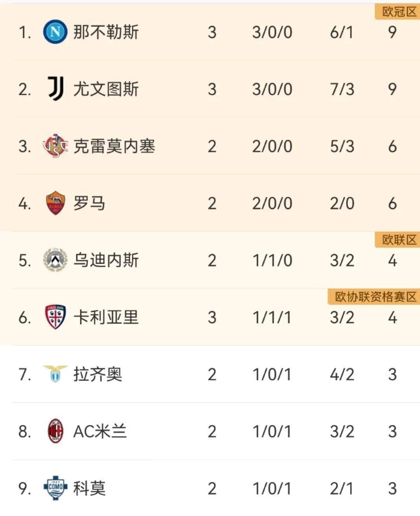
Task: Click the AS Roma club crest
Action: click(55, 203)
